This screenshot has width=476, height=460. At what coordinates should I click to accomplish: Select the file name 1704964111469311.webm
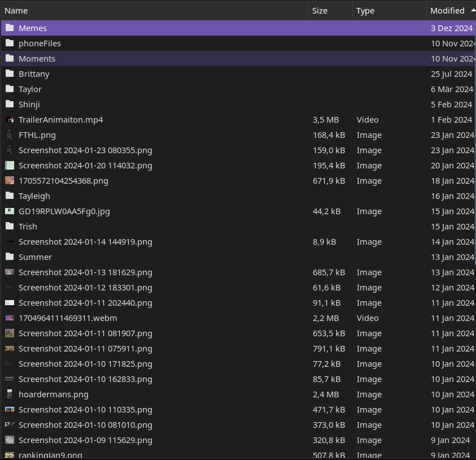click(68, 318)
